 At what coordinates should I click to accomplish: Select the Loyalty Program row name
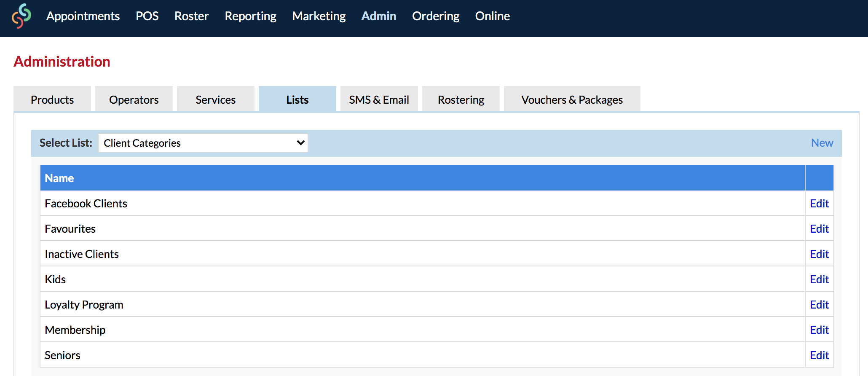pyautogui.click(x=84, y=304)
